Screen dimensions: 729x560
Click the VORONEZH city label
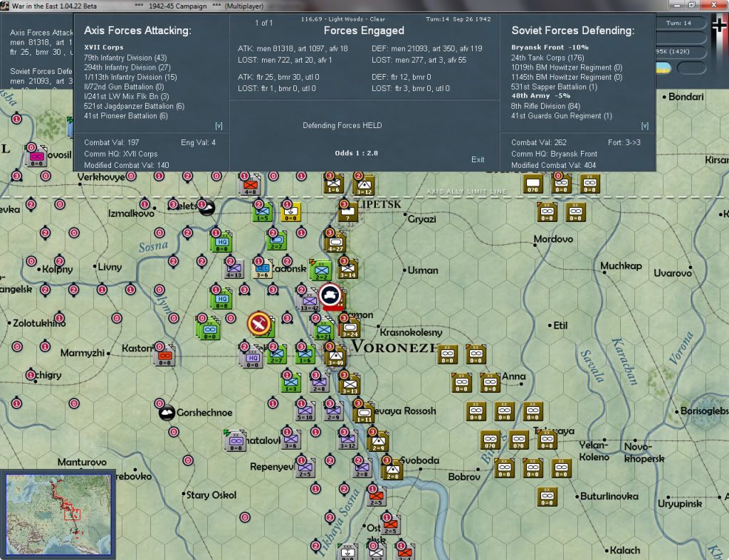pyautogui.click(x=394, y=347)
